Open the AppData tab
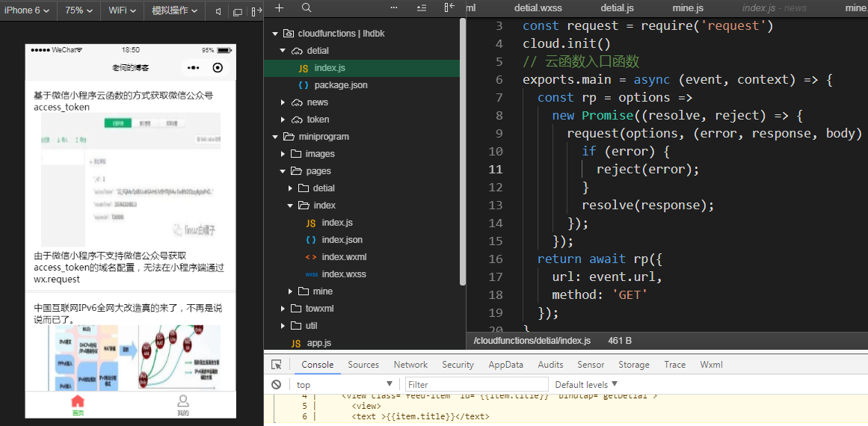Image resolution: width=868 pixels, height=426 pixels. 506,365
